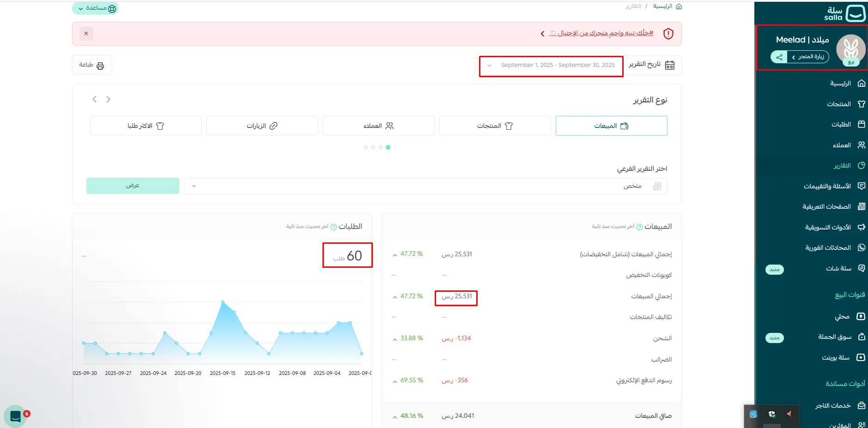This screenshot has width=868, height=428.
Task: Click the عرض display button
Action: point(133,186)
